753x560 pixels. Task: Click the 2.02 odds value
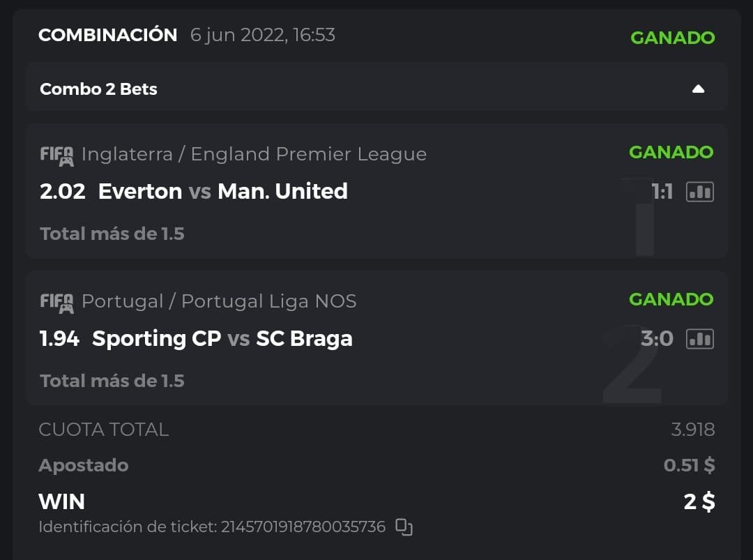(x=62, y=191)
